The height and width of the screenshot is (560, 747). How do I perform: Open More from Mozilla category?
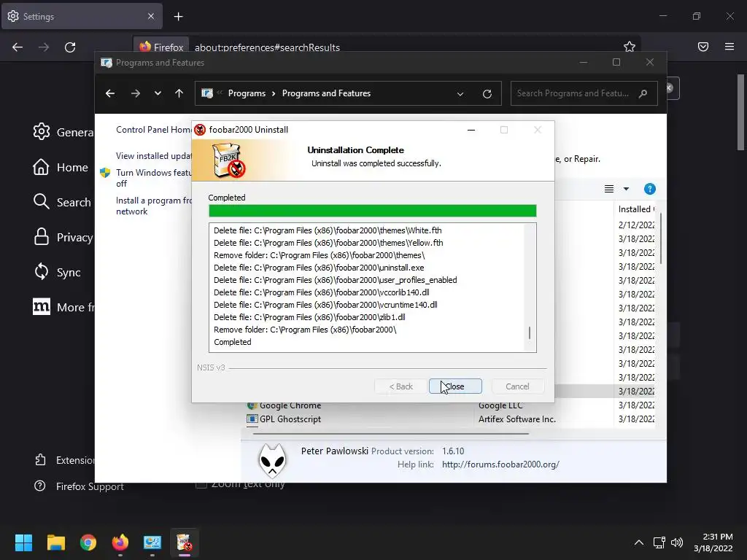pos(63,307)
